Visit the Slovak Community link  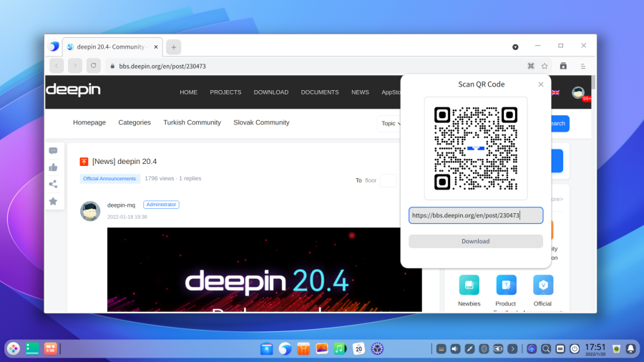tap(261, 122)
